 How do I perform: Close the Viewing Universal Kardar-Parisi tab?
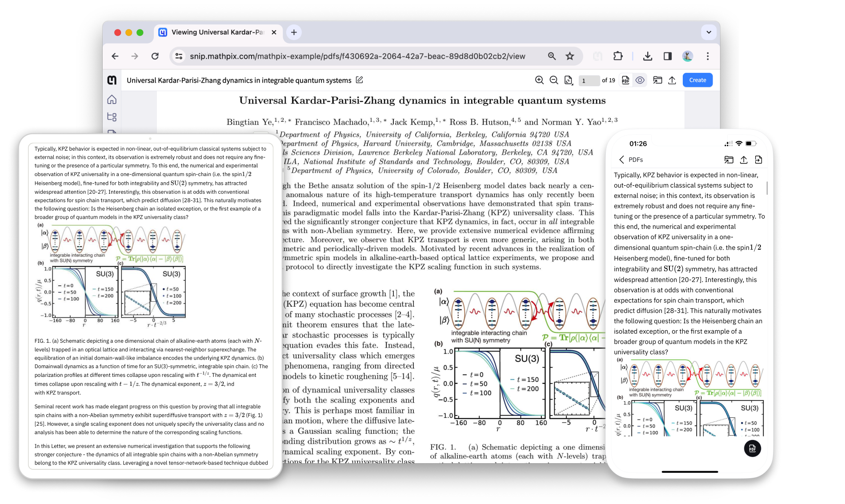coord(274,32)
